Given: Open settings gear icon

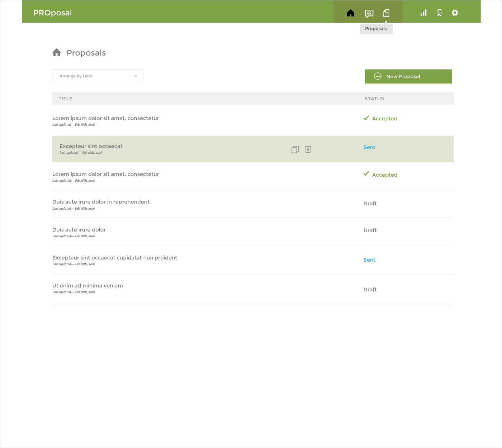Looking at the screenshot, I should click(455, 13).
